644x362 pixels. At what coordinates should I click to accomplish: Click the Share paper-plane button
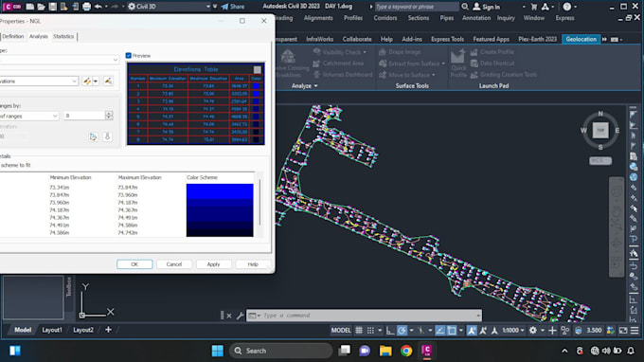click(x=233, y=7)
